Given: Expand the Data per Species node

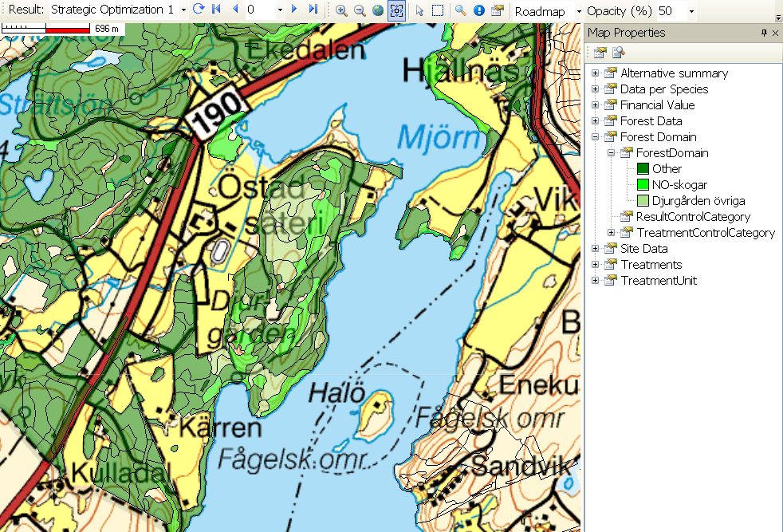Looking at the screenshot, I should tap(596, 89).
